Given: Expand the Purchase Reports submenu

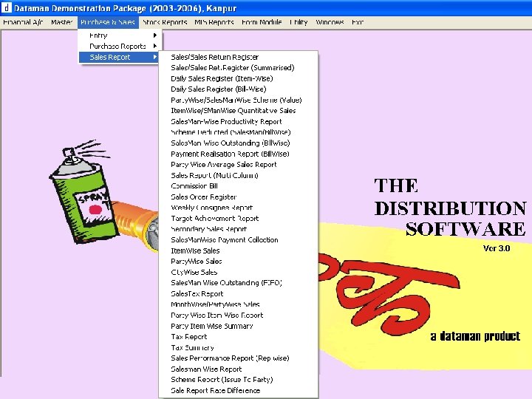Looking at the screenshot, I should tap(120, 46).
